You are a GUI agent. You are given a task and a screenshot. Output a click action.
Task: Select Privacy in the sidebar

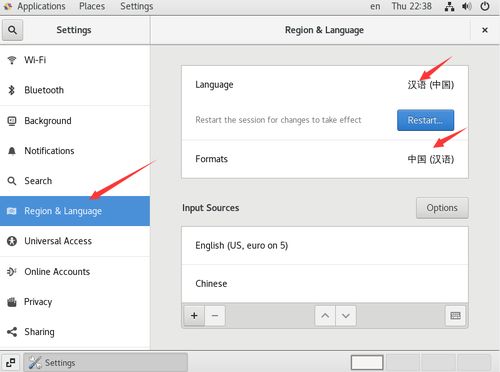(75, 302)
